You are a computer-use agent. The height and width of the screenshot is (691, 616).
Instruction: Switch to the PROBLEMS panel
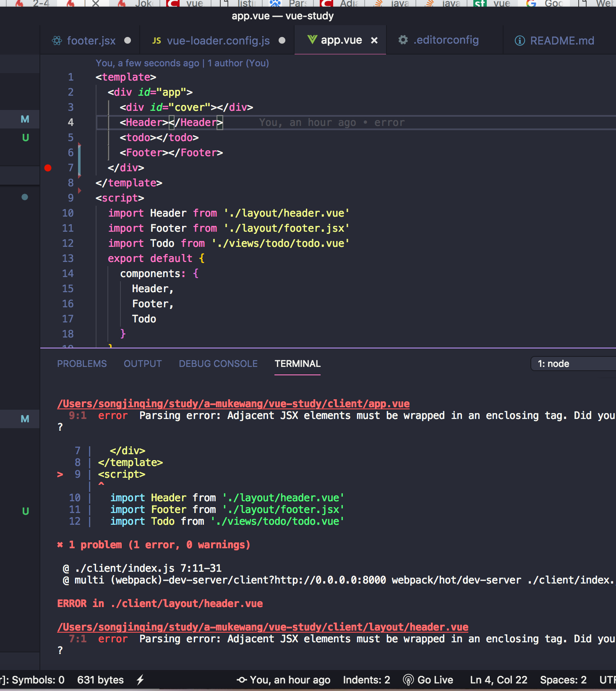[x=82, y=364]
